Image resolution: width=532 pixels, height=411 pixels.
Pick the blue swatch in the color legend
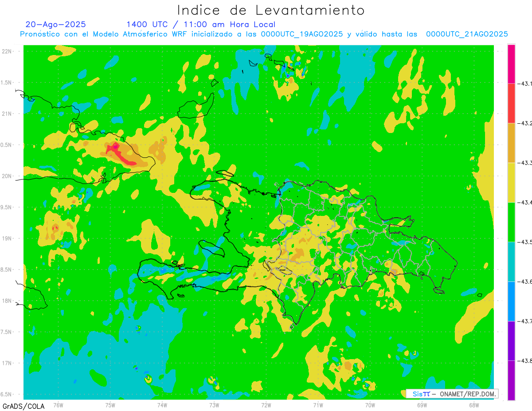point(511,301)
